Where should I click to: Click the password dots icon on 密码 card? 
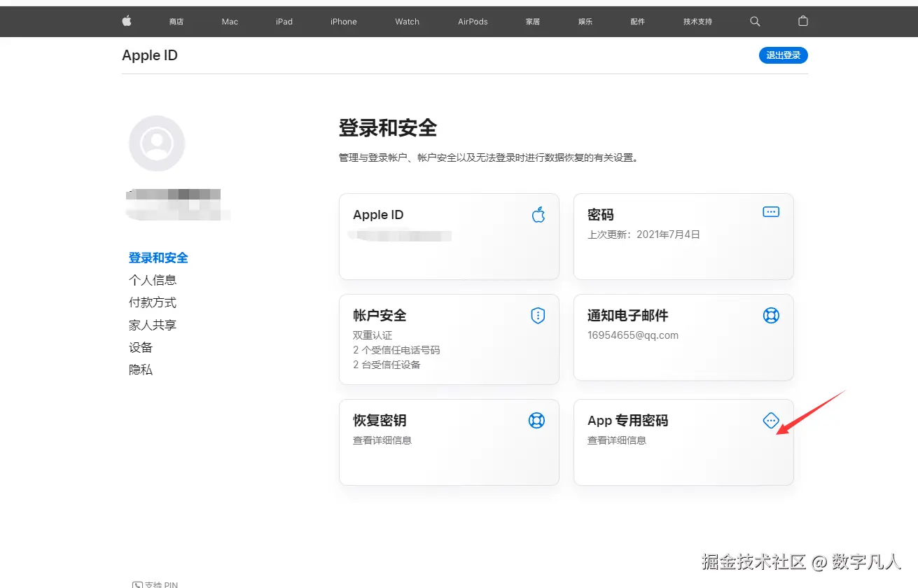pos(770,211)
